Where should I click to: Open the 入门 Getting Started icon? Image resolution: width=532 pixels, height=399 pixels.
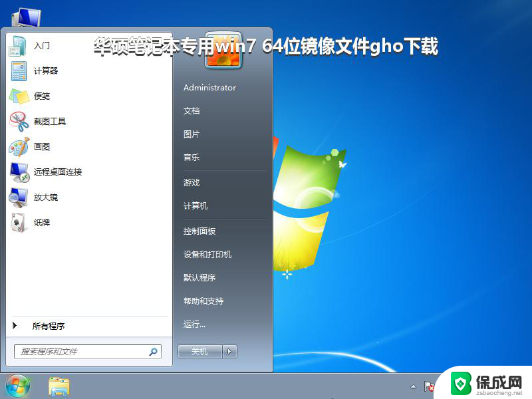[x=18, y=46]
